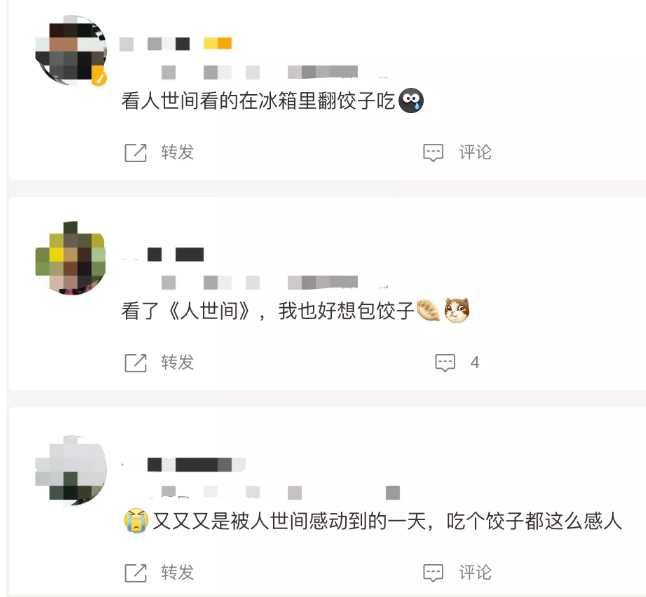The image size is (646, 597).
Task: Click cat emoji in second post
Action: pyautogui.click(x=457, y=311)
